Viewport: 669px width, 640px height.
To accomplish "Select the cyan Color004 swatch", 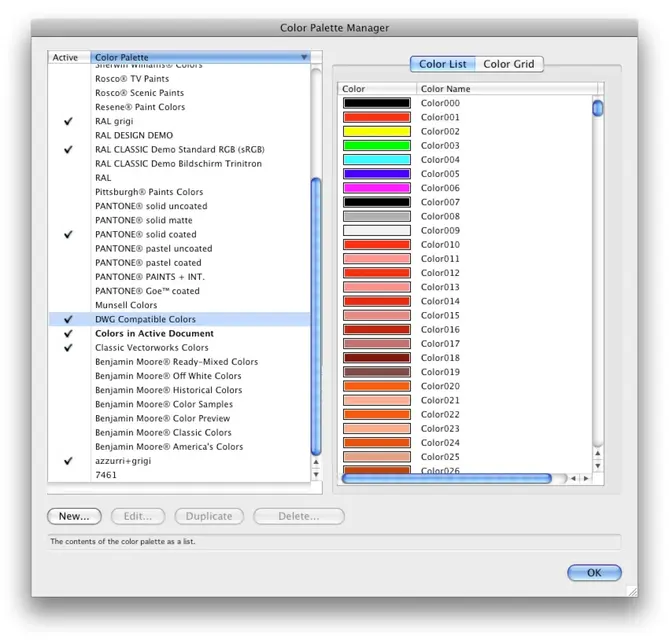I will [377, 160].
